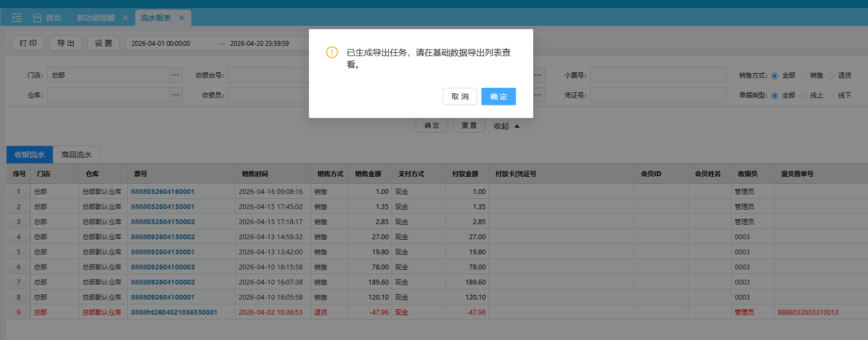
Task: Open ticket link 8888032604160001
Action: click(x=163, y=192)
